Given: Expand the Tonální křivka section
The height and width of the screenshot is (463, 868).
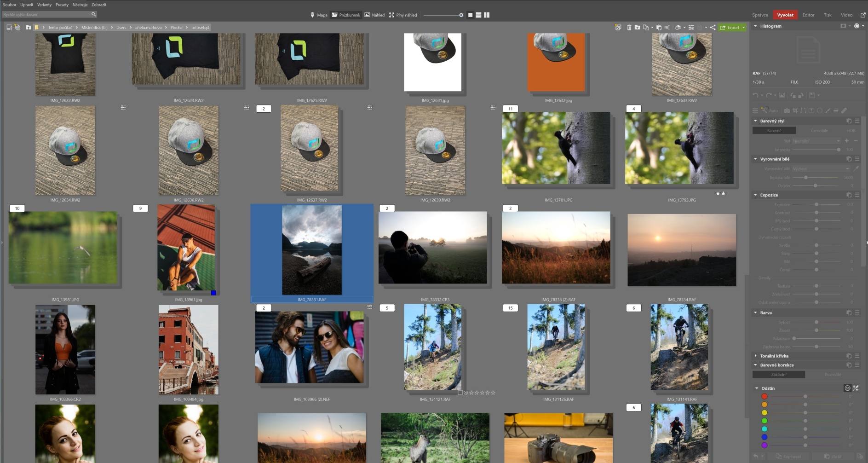Looking at the screenshot, I should (x=755, y=356).
